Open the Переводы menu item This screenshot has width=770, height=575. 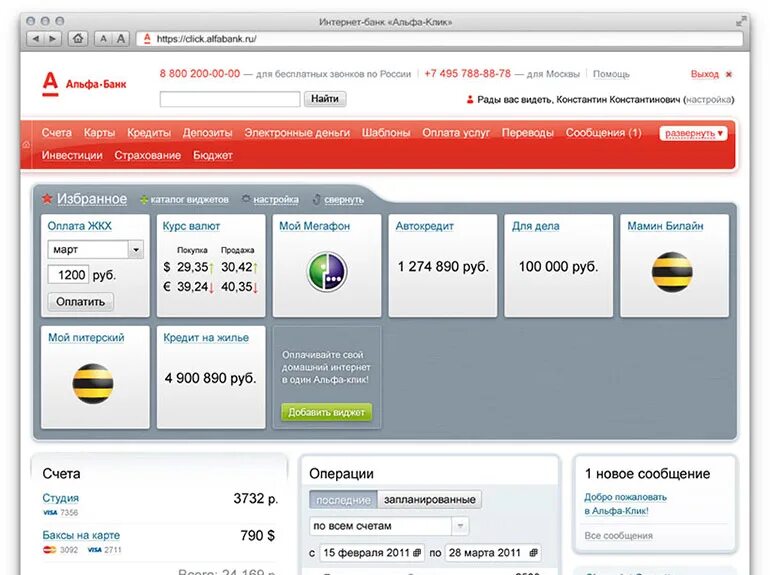click(x=527, y=133)
